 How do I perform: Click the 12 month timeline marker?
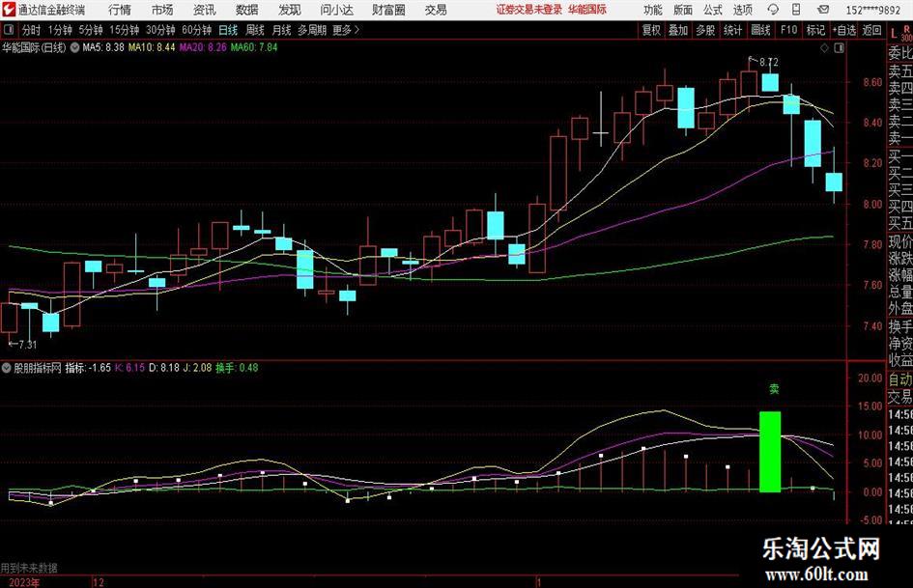tap(99, 582)
